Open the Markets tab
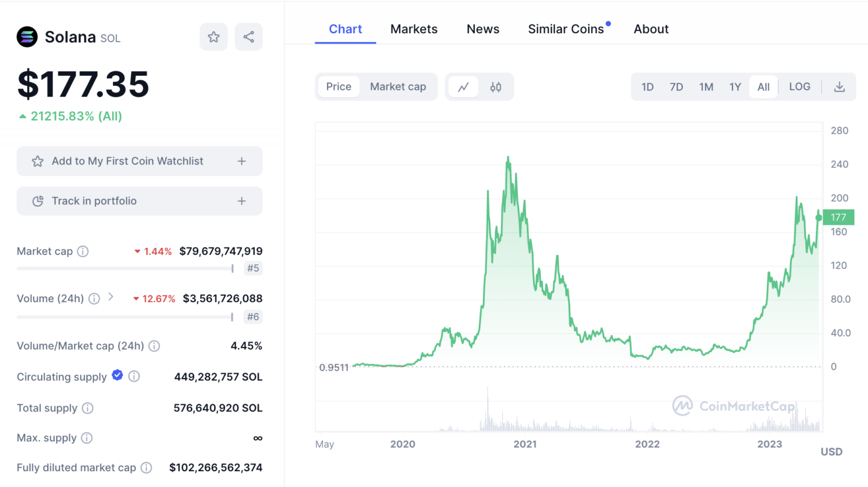Screen dimensions: 868x487 pyautogui.click(x=414, y=29)
